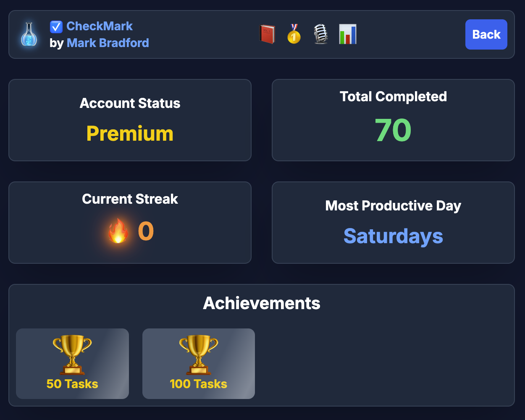Click the microphone icon in the header
Image resolution: width=525 pixels, height=420 pixels.
(x=320, y=34)
